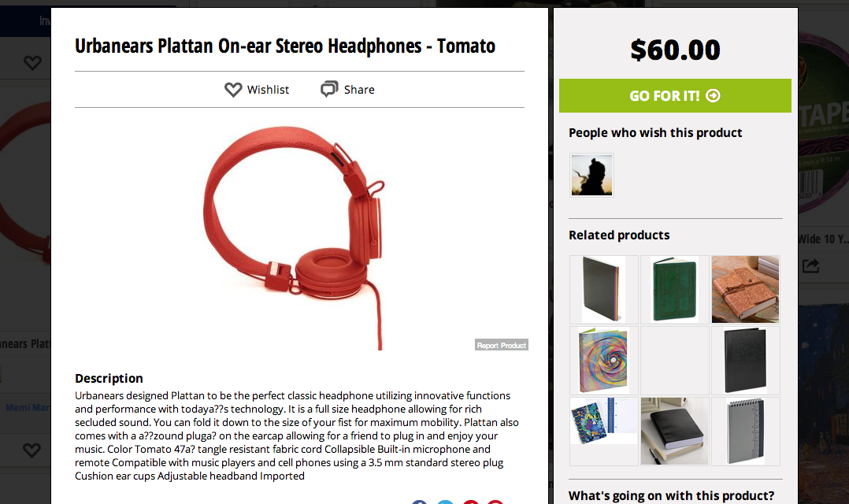The image size is (849, 504).
Task: Click the lower-left background heart icon
Action: tap(32, 450)
